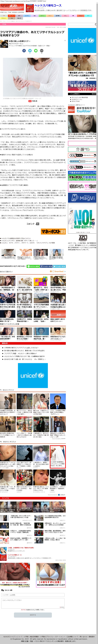
Task: Click the ADJ mark logo
Action: click(x=83, y=237)
